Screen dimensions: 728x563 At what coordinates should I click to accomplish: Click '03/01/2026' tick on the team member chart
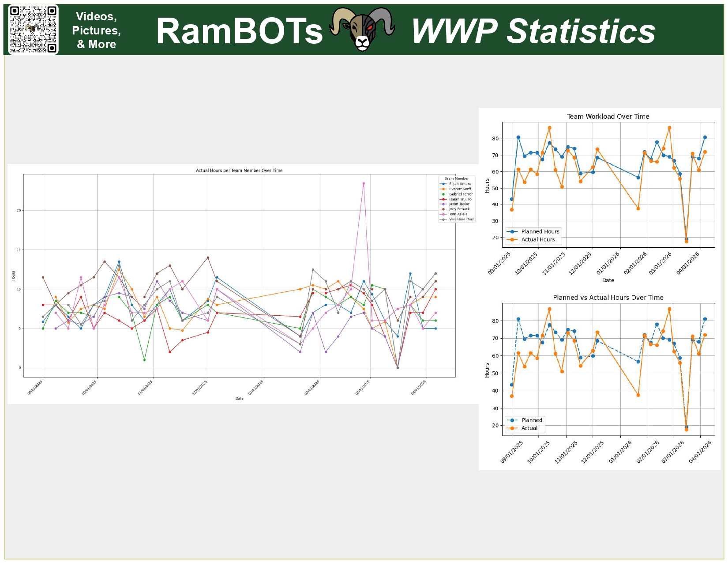click(363, 387)
